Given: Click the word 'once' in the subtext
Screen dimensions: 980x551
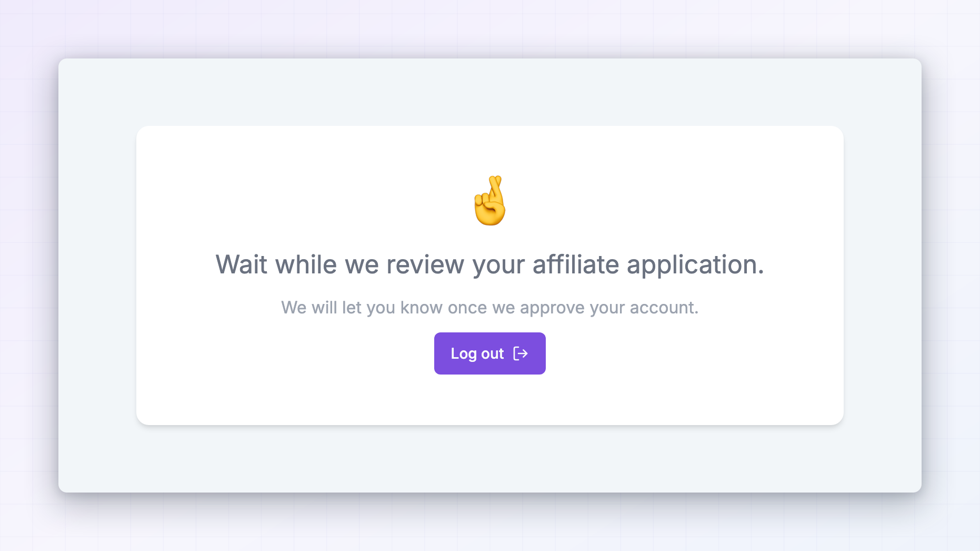Looking at the screenshot, I should 467,308.
